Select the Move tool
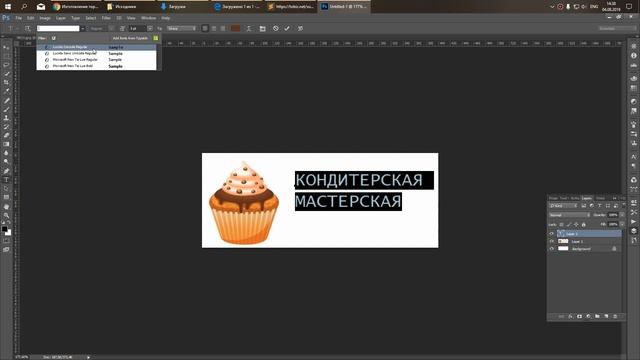 pyautogui.click(x=6, y=47)
